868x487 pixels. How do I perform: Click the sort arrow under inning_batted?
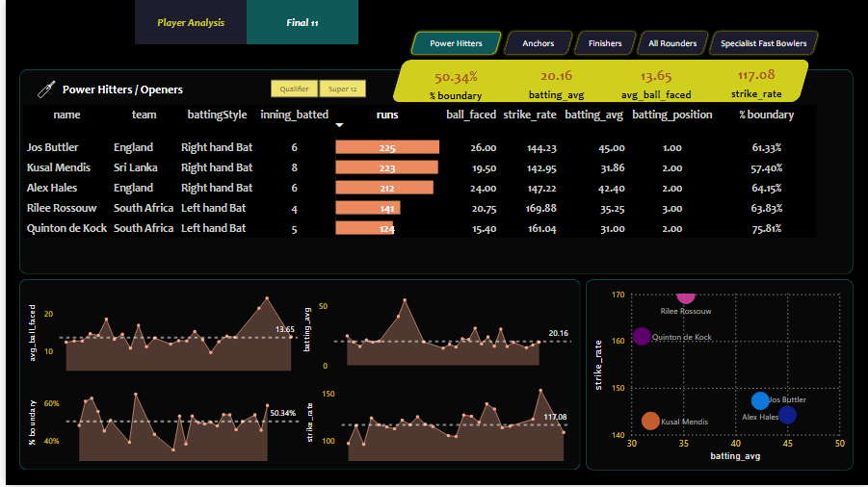(338, 125)
